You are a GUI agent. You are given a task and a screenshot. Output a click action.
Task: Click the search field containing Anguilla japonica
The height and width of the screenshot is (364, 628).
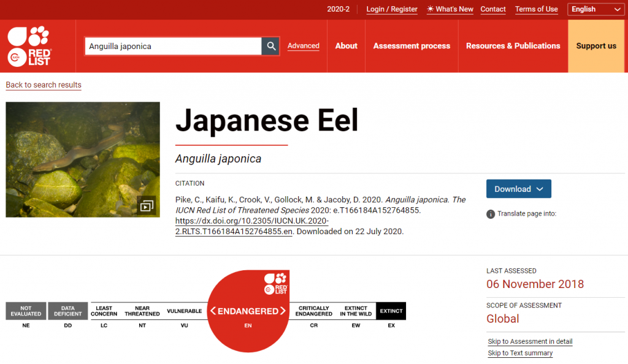tap(173, 46)
